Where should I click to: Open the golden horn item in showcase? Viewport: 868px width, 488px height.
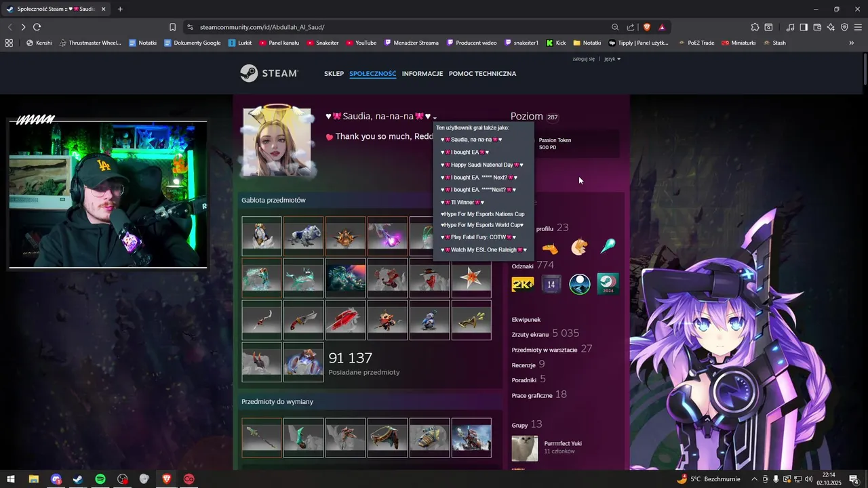click(471, 320)
